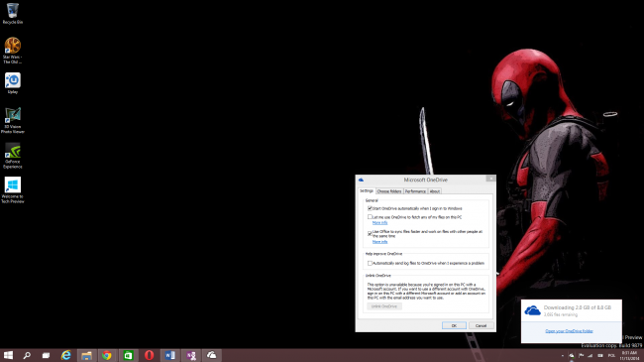
Task: Open Welcome to Tech Preview shortcut
Action: (x=12, y=190)
